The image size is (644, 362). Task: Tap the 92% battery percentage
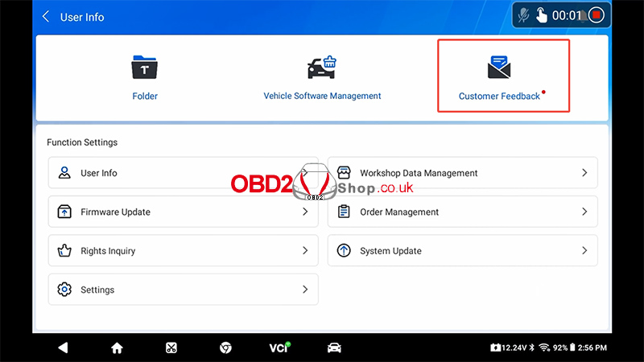pyautogui.click(x=559, y=348)
